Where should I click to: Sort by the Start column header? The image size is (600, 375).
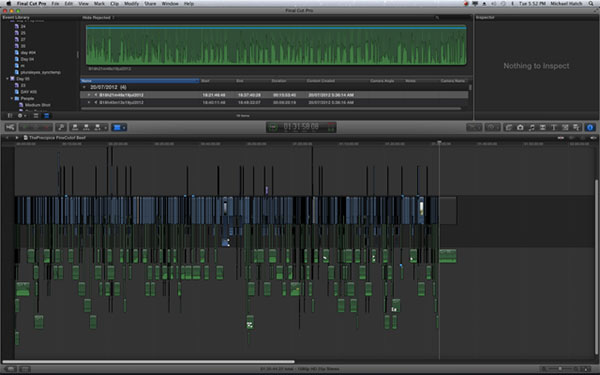tap(205, 81)
